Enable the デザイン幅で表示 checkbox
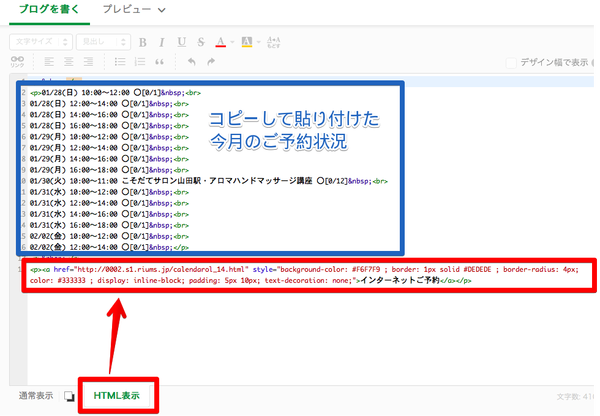 (x=511, y=62)
